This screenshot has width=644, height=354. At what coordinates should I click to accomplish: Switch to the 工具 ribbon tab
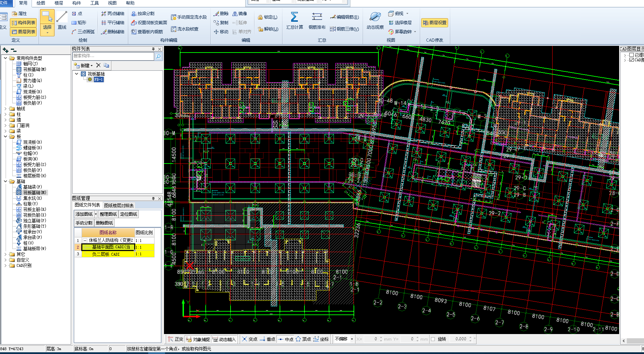95,3
